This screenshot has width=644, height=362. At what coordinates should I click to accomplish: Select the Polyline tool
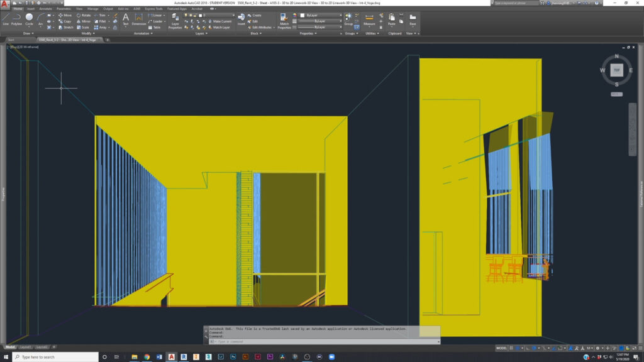pos(16,18)
